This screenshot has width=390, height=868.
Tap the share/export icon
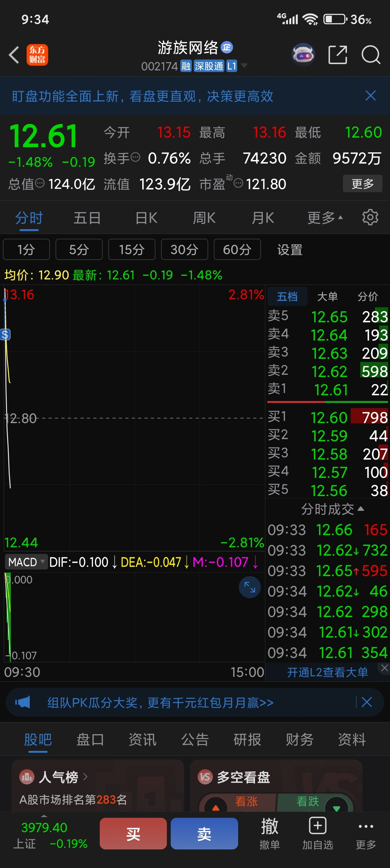[338, 55]
